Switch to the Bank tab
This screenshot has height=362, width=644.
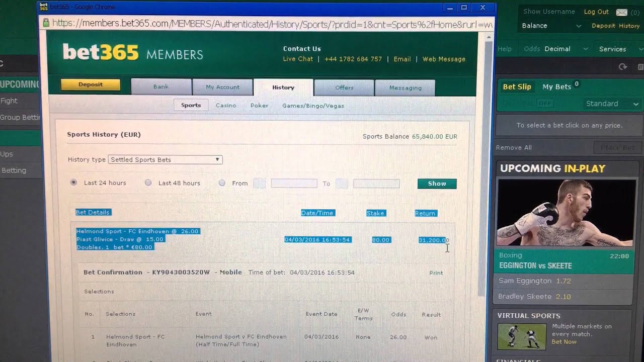coord(161,87)
